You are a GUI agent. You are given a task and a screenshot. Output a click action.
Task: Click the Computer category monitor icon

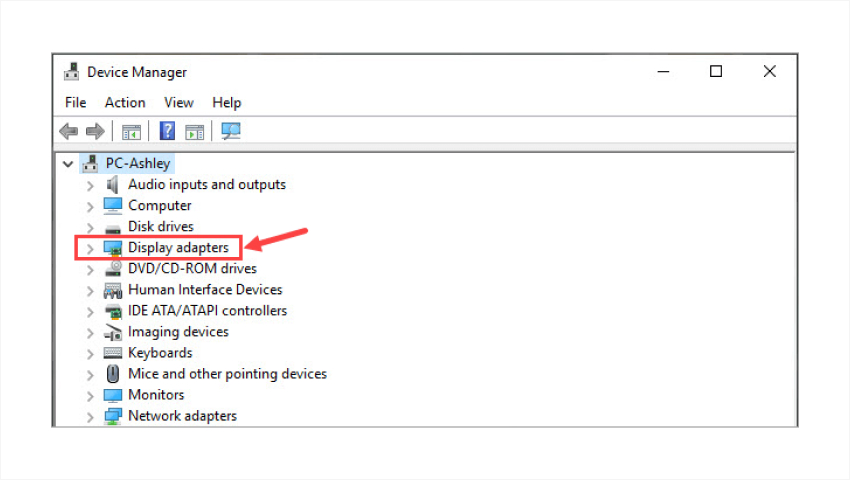(113, 206)
